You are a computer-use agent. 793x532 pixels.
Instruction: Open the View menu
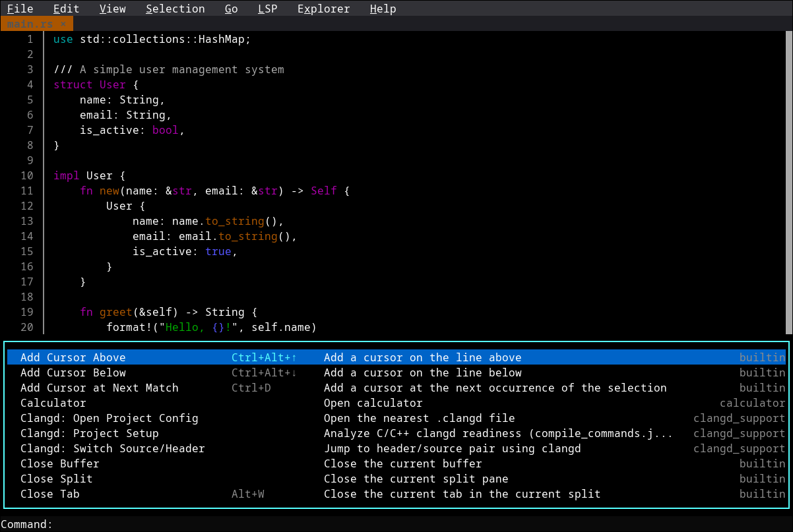point(112,9)
